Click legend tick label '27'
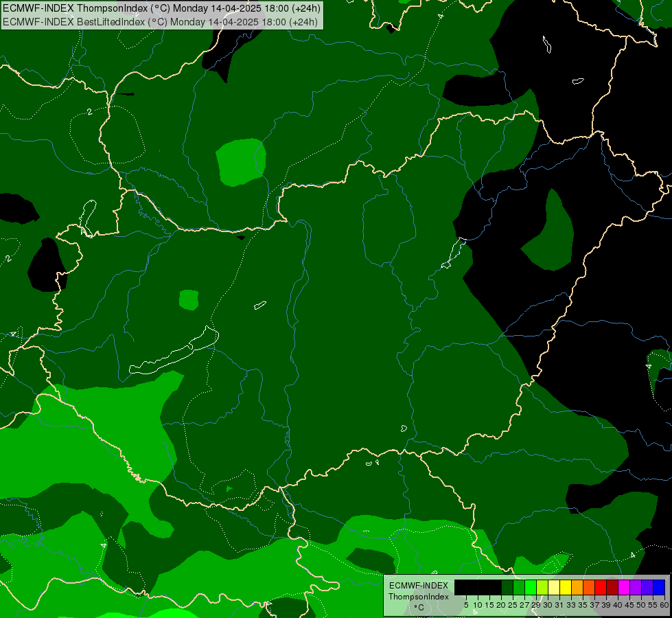This screenshot has height=618, width=672. coord(524,605)
